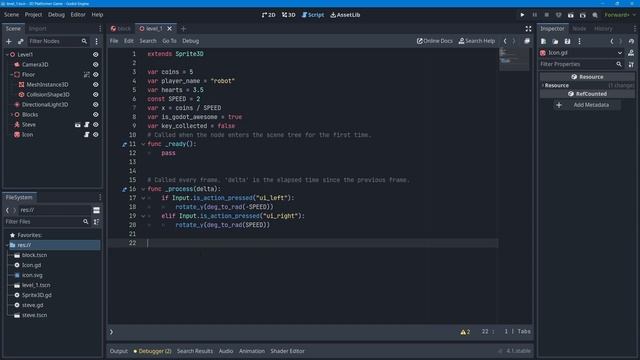Viewport: 640px width, 360px height.
Task: Toggle visibility of MeshInstance3D node
Action: [96, 84]
